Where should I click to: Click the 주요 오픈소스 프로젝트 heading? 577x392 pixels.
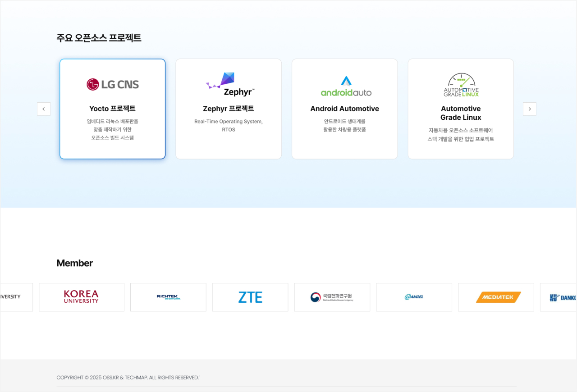point(99,38)
